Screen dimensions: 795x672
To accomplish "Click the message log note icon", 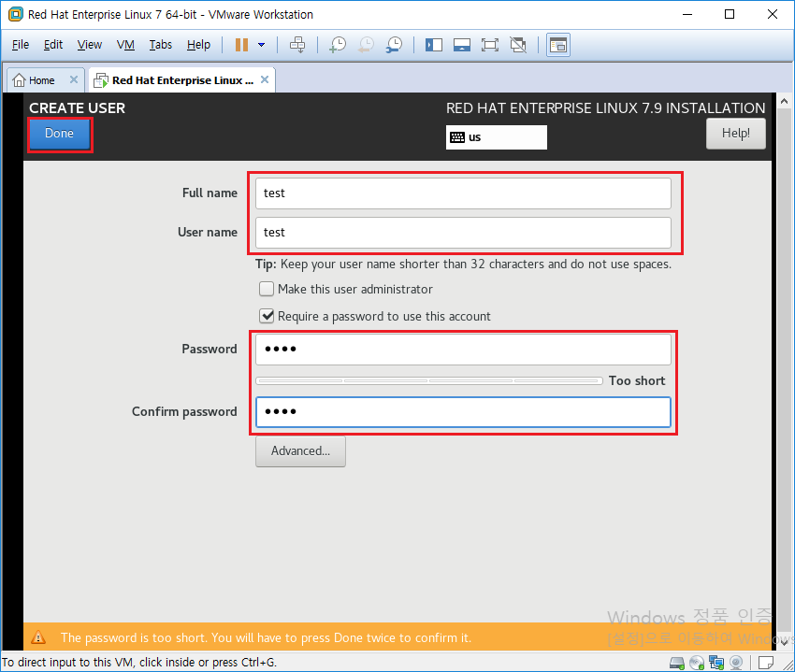I will pyautogui.click(x=766, y=663).
